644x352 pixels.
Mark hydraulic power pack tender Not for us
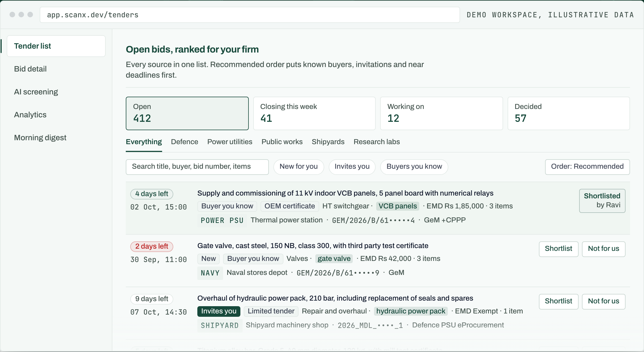(604, 302)
